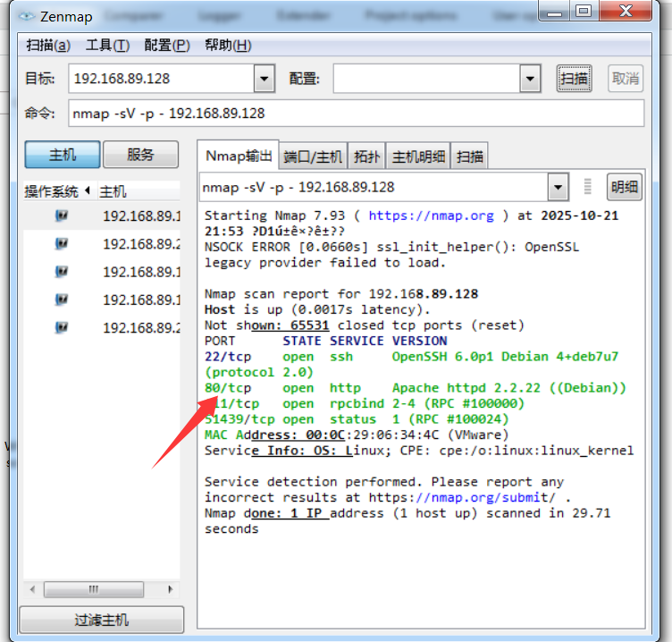Click the 目标 target input field

pyautogui.click(x=162, y=79)
